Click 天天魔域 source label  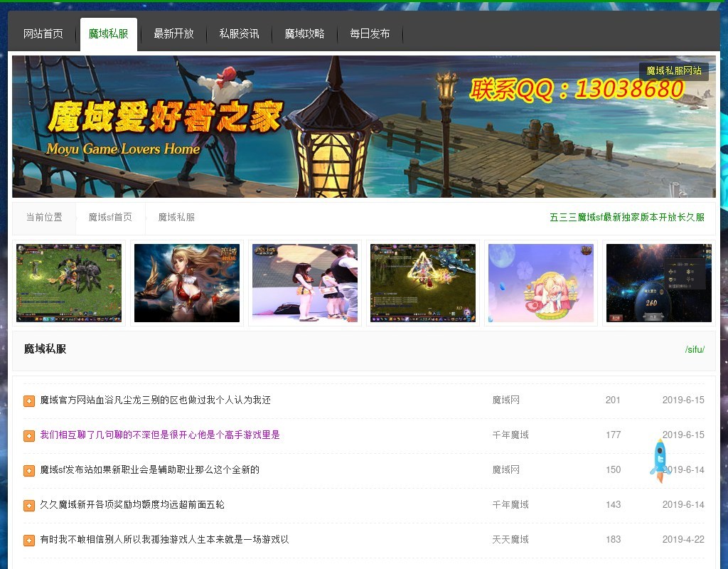(510, 539)
